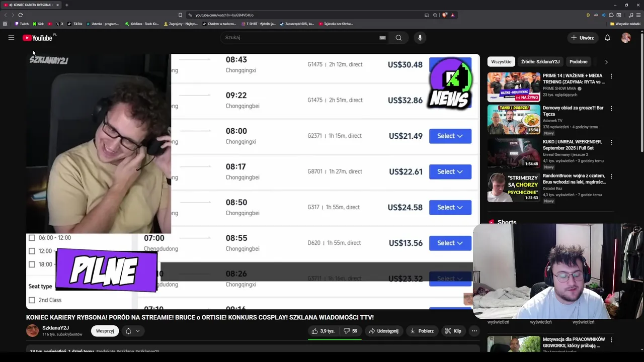The width and height of the screenshot is (644, 362).
Task: Open options menu for RandomBruce video
Action: pos(611,176)
